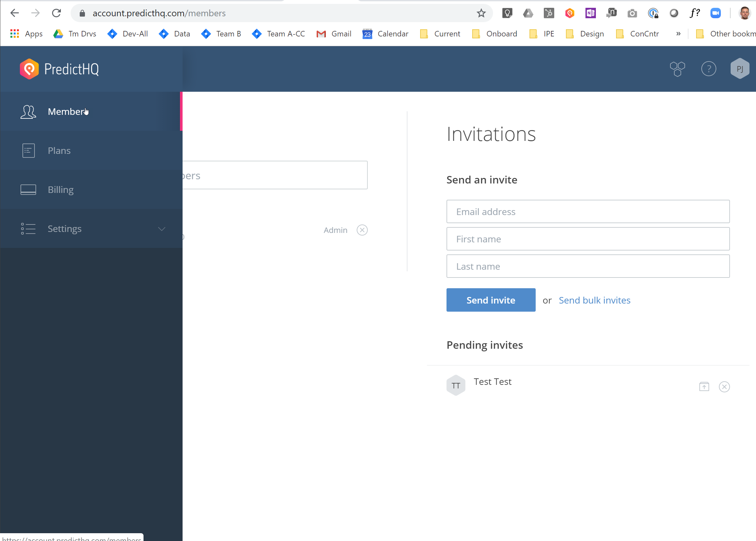Reload the page with refresh icon
Image resolution: width=756 pixels, height=541 pixels.
56,13
